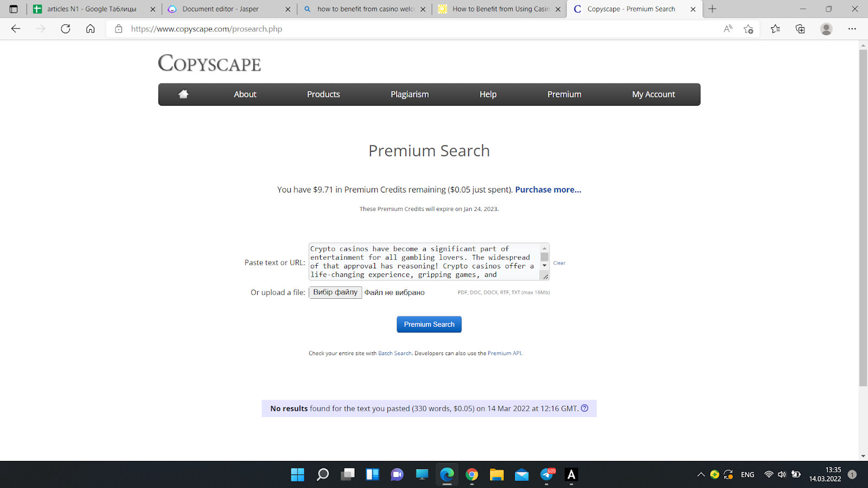Open the Help menu
This screenshot has height=488, width=868.
pyautogui.click(x=488, y=94)
